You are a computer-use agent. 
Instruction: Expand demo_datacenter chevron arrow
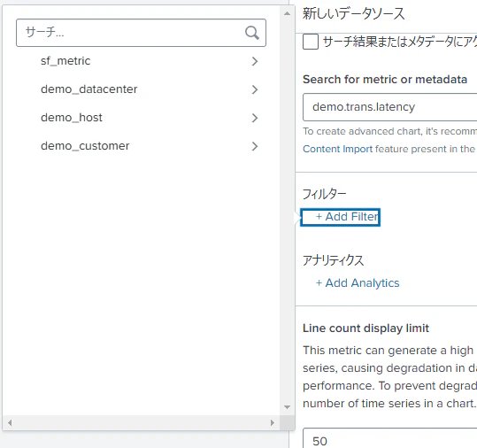tap(255, 89)
